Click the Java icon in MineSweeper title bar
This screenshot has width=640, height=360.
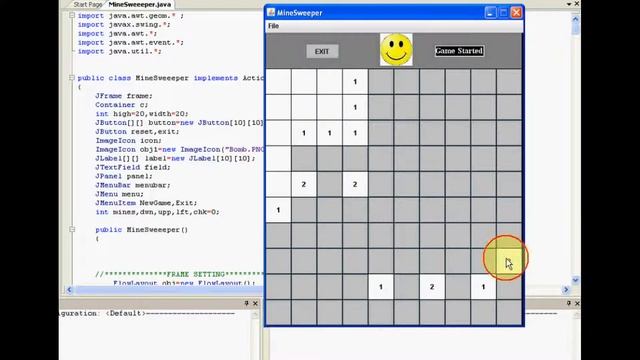point(271,12)
